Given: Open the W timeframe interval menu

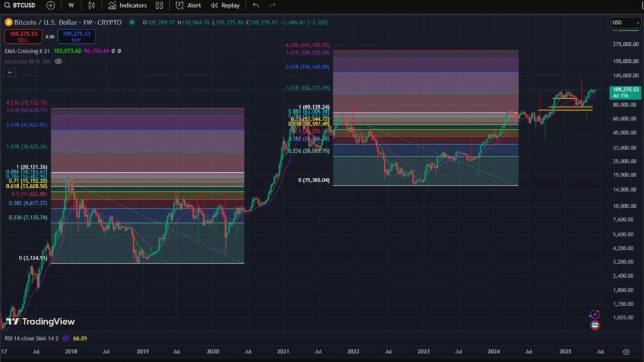Looking at the screenshot, I should tap(71, 5).
